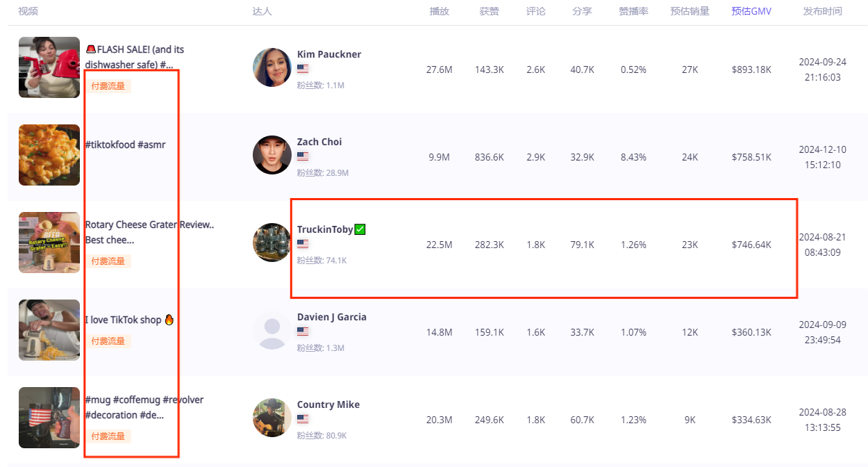Image resolution: width=868 pixels, height=467 pixels.
Task: Click the Zach Choi creator name
Action: click(319, 142)
